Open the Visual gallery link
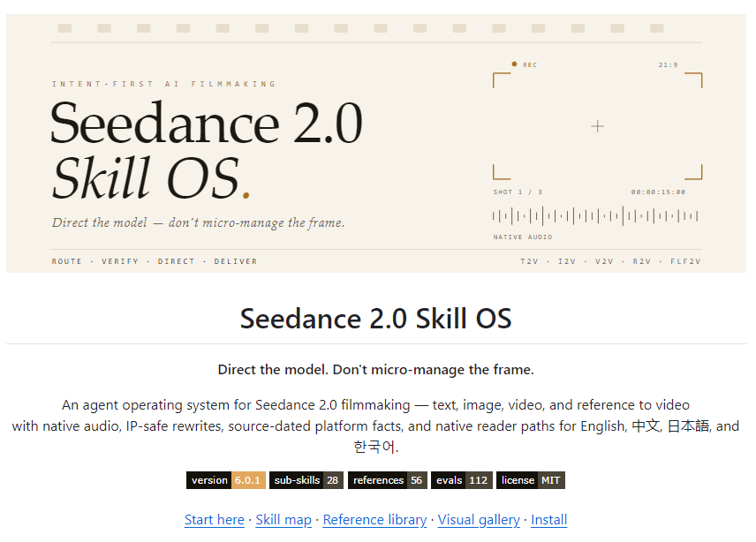Image resolution: width=756 pixels, height=542 pixels. tap(479, 520)
